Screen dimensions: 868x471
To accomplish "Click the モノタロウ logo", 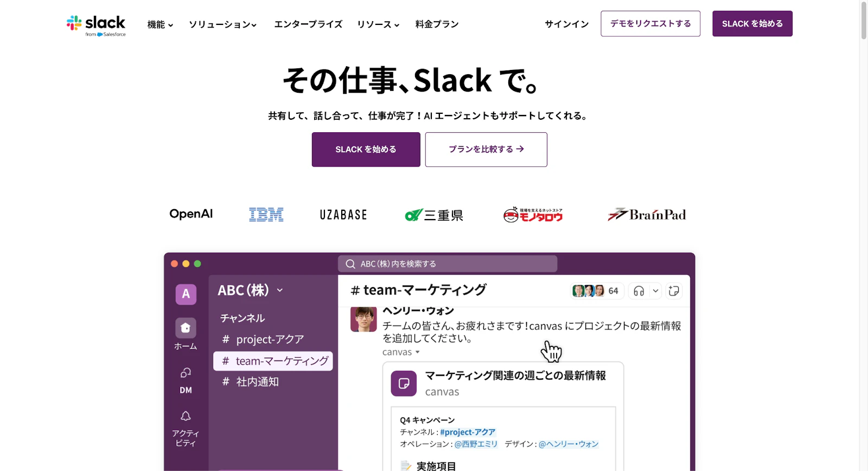I will [533, 215].
